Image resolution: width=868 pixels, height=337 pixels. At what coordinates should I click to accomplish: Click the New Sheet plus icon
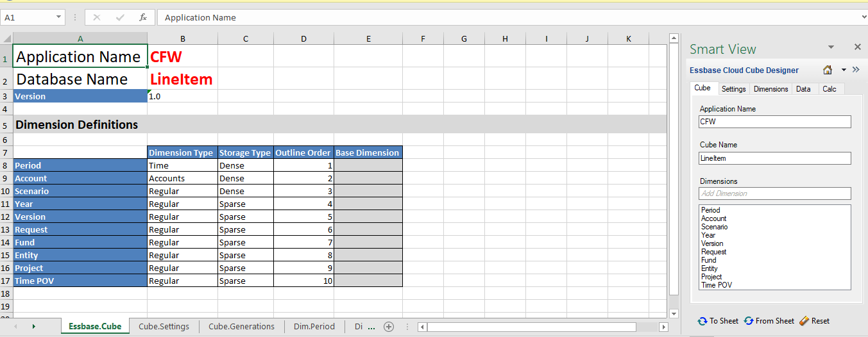tap(388, 326)
